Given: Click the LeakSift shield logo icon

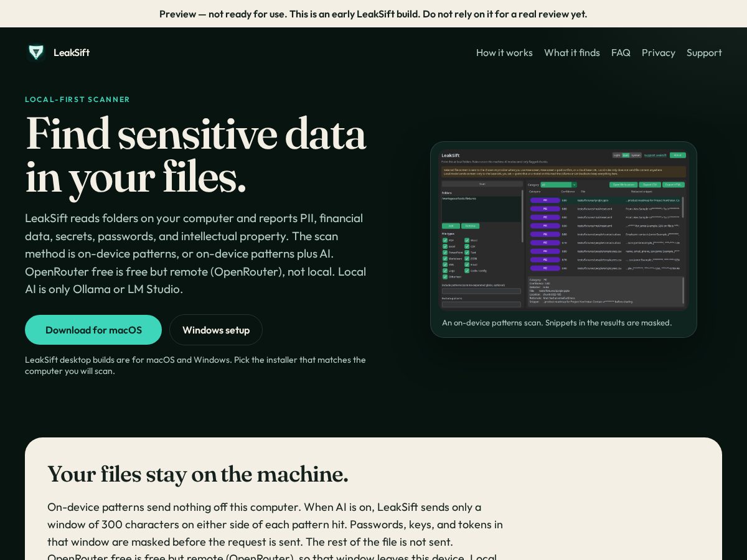Looking at the screenshot, I should (36, 52).
